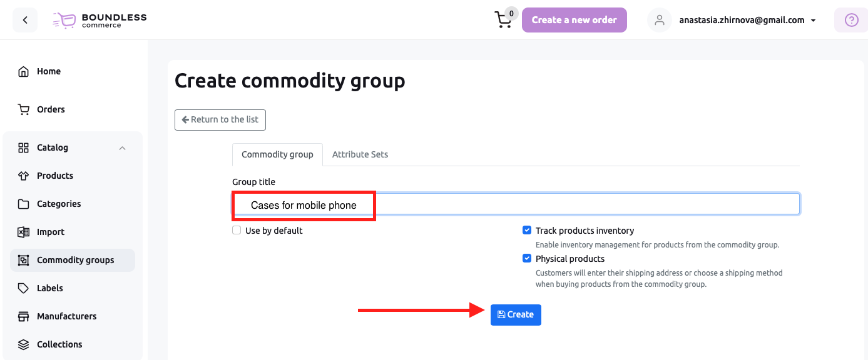Open Categories via the folder icon

24,204
